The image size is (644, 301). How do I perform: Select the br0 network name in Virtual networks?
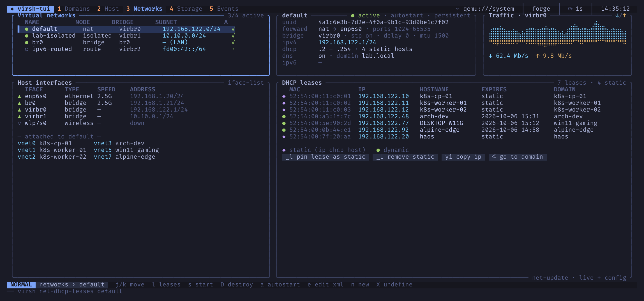(38, 42)
